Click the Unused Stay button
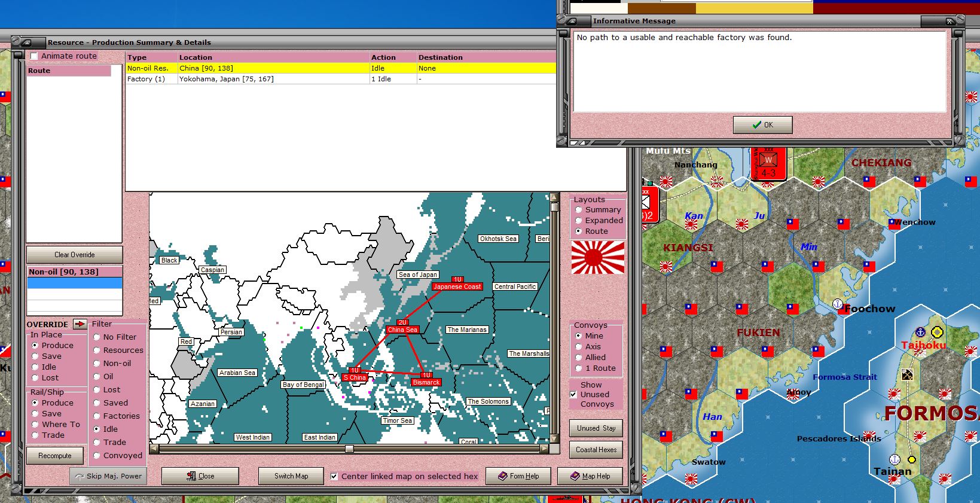 (x=596, y=428)
